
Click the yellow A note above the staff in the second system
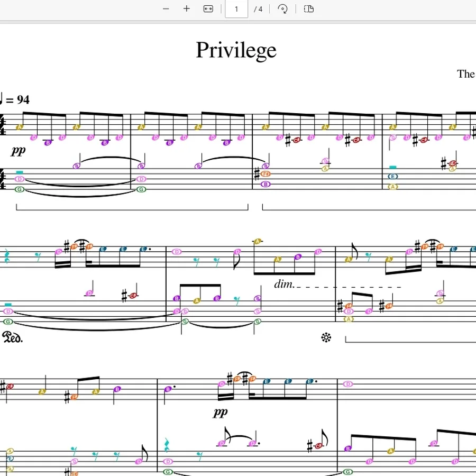point(258,241)
